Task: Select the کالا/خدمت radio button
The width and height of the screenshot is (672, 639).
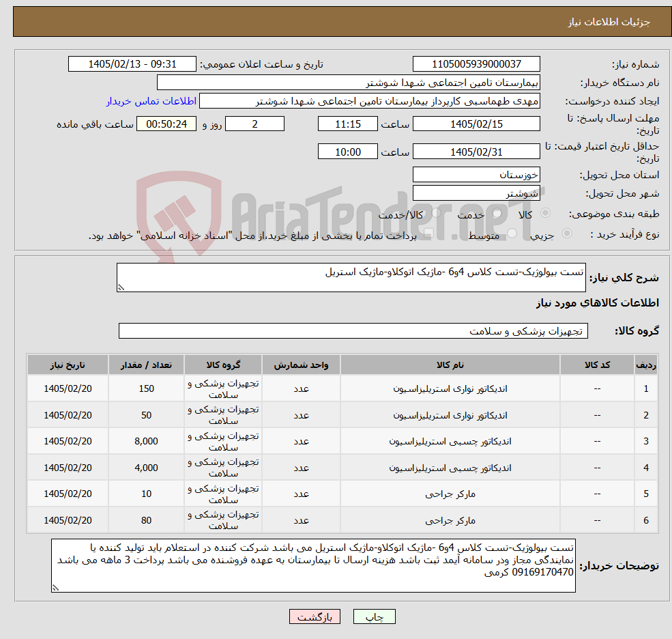Action: click(x=436, y=213)
